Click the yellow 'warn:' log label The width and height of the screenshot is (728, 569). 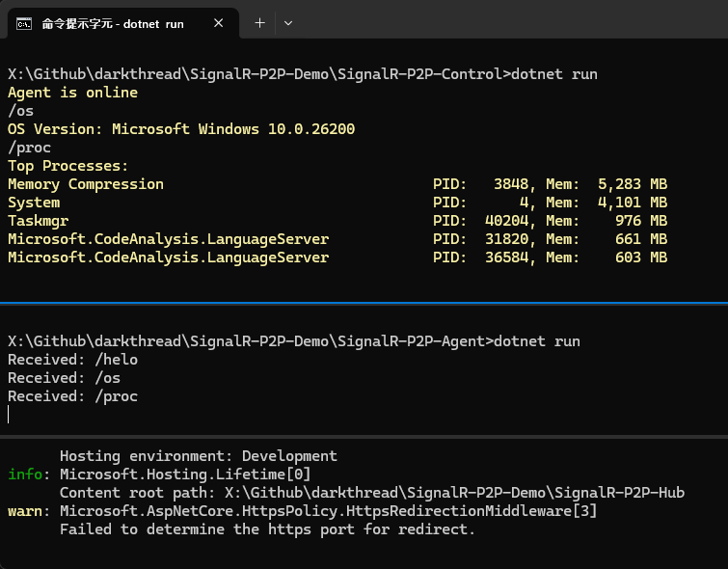[27, 510]
